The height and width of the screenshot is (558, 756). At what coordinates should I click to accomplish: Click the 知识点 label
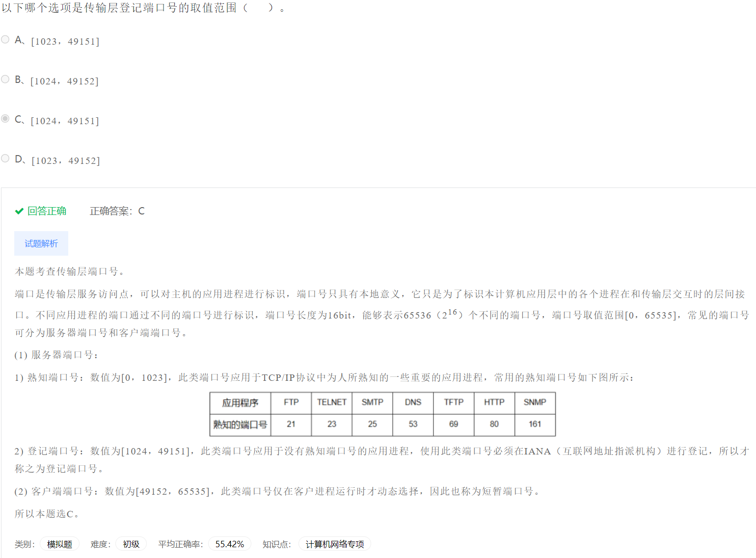(x=277, y=544)
